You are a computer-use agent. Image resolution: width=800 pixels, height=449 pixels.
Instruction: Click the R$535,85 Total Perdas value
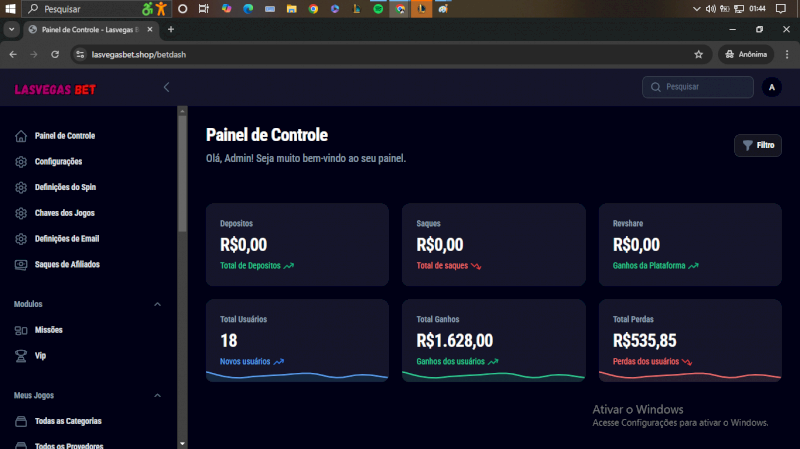coord(644,340)
